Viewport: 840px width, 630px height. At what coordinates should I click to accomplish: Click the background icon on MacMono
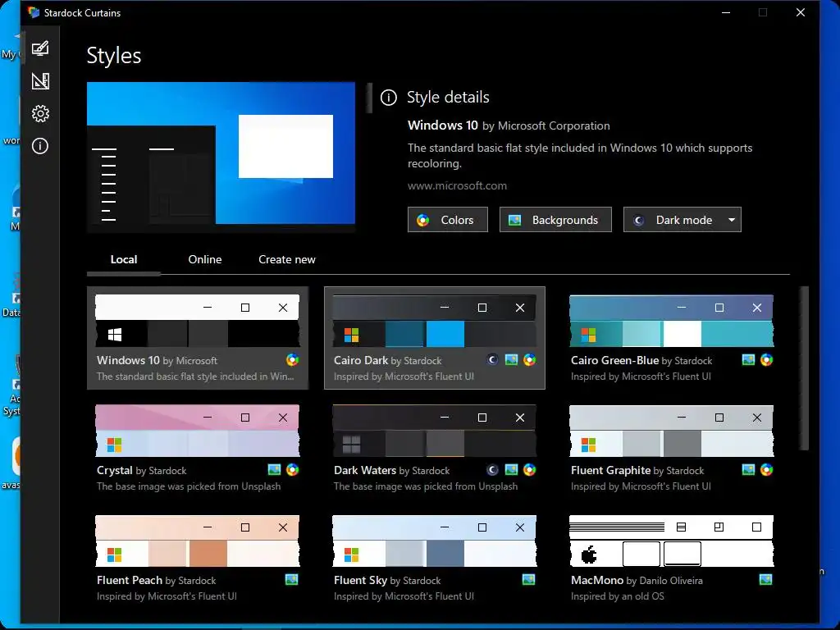click(766, 580)
